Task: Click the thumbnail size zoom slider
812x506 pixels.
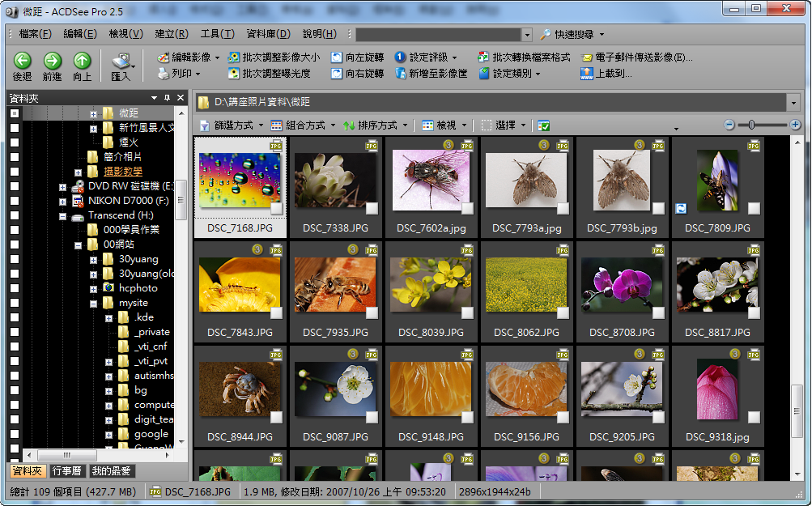Action: (x=752, y=125)
